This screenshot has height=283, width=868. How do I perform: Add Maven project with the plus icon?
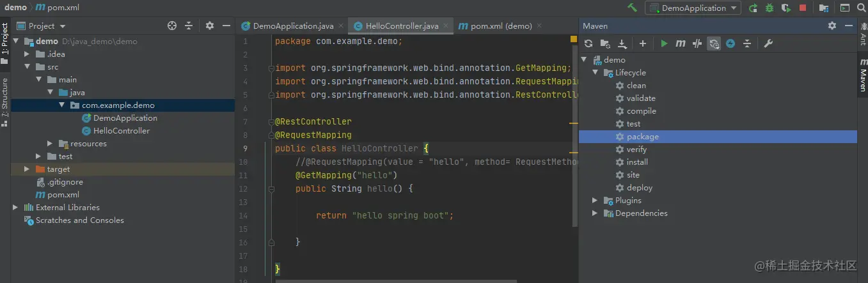point(643,43)
